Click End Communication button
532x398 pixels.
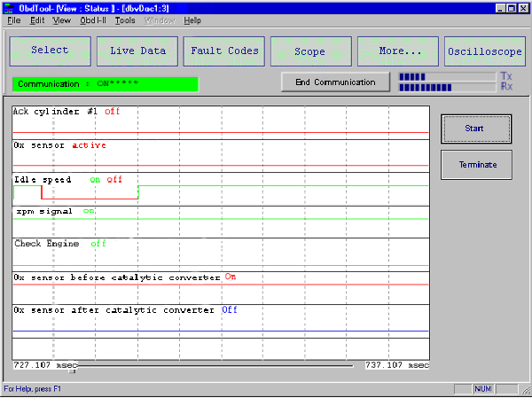pyautogui.click(x=335, y=82)
